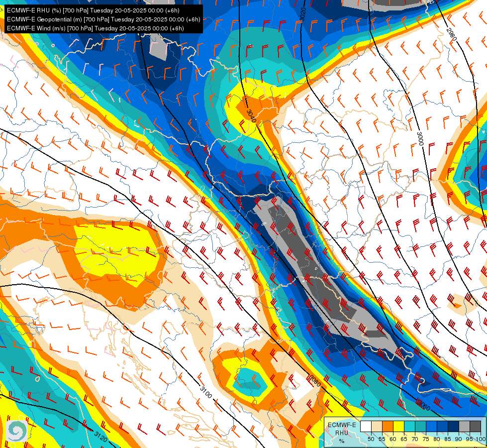487x448 pixels.
Task: Click the legend value label 90
Action: 459,439
